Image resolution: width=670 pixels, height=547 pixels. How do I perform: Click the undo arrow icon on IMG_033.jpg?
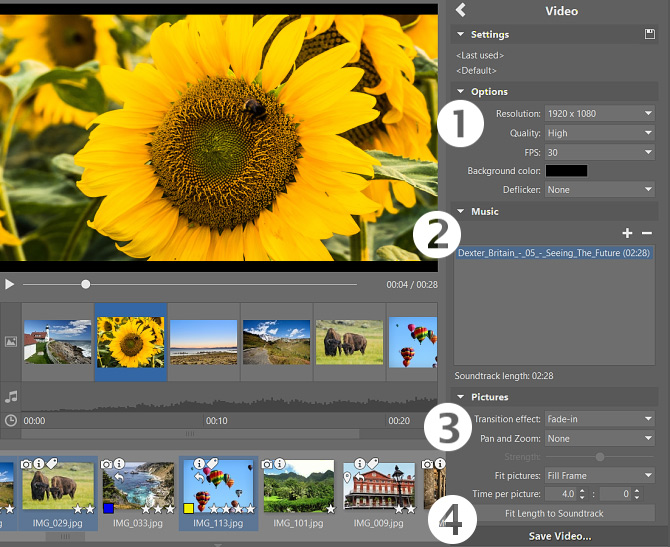(x=119, y=477)
